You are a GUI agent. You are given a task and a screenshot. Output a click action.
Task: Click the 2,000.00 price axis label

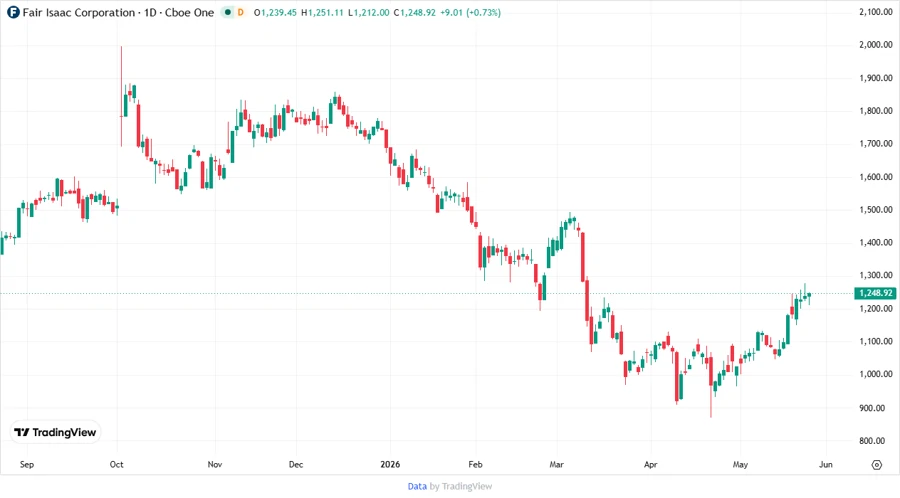[x=876, y=45]
